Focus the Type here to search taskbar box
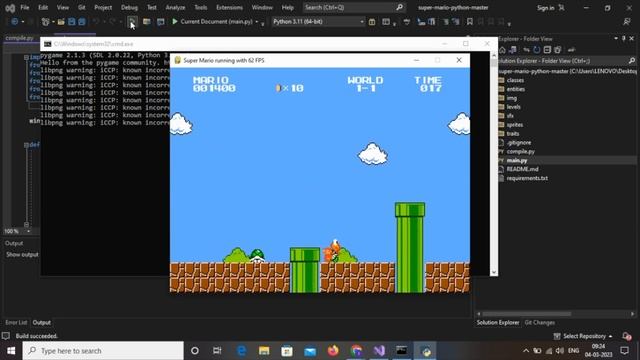 (103, 351)
